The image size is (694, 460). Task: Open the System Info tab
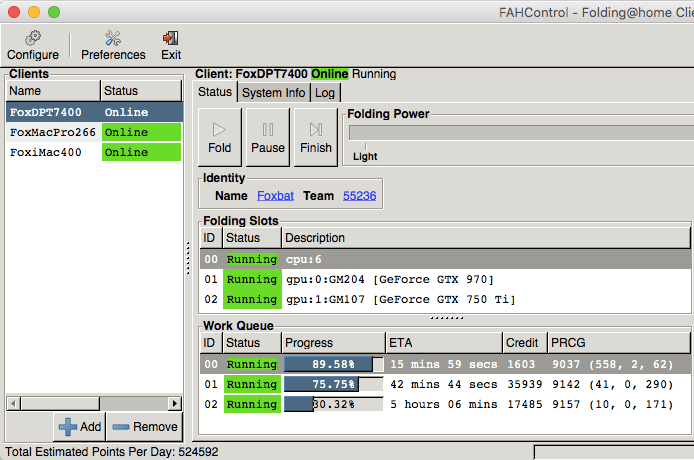(x=274, y=93)
